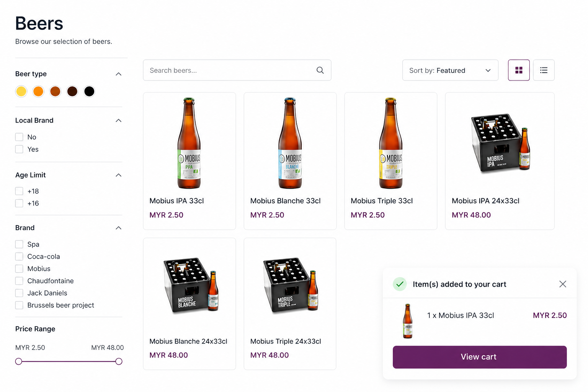Switch to grid view layout
Image resolution: width=588 pixels, height=392 pixels.
[519, 70]
